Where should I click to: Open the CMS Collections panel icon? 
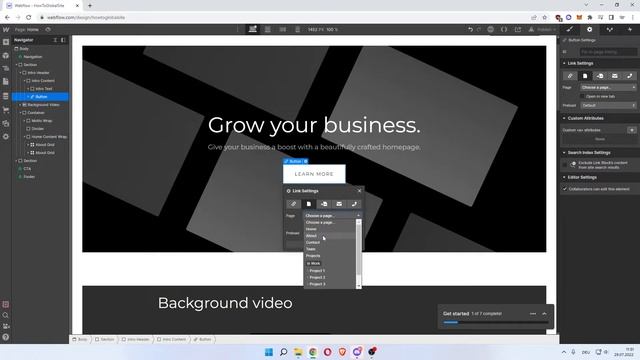coord(6,96)
